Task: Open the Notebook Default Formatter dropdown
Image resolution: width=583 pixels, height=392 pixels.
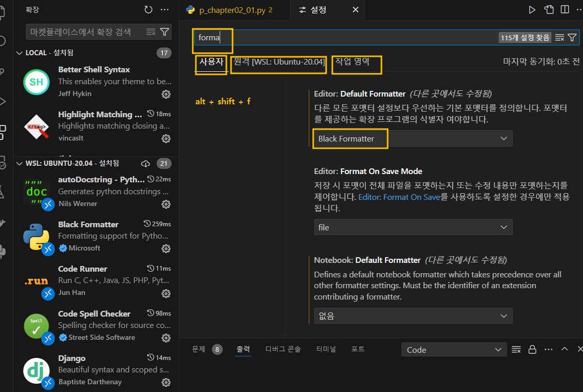Action: (413, 316)
